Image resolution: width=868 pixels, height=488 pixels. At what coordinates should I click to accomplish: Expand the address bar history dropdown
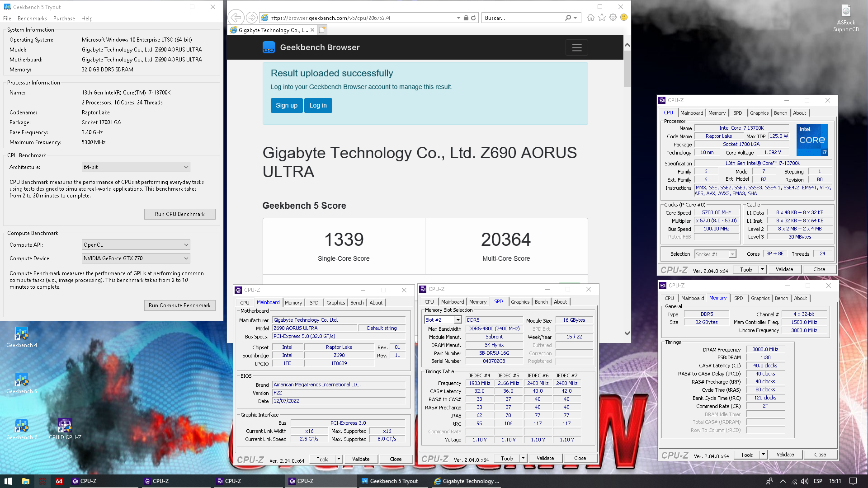click(x=459, y=18)
